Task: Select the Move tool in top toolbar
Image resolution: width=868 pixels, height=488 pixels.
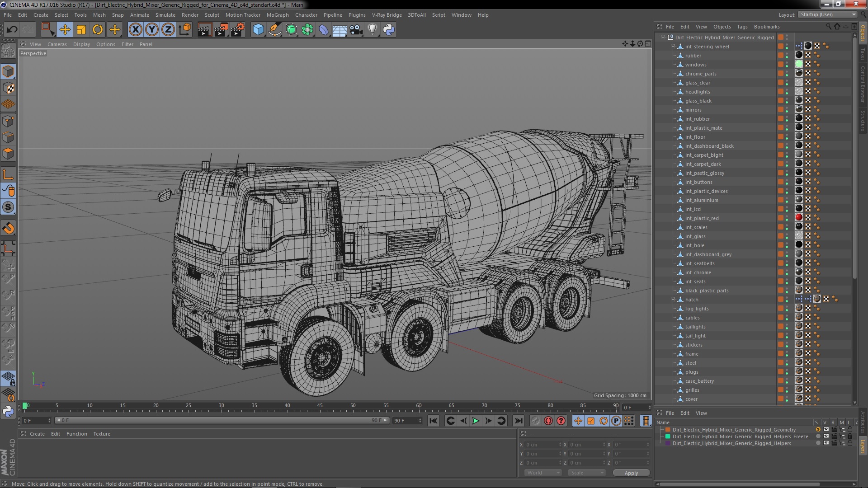Action: [x=65, y=30]
